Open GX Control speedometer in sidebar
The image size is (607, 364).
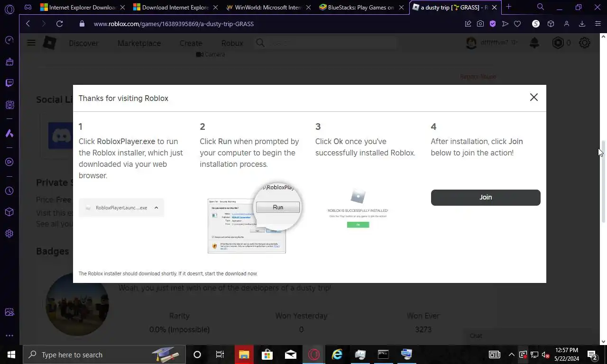click(9, 40)
